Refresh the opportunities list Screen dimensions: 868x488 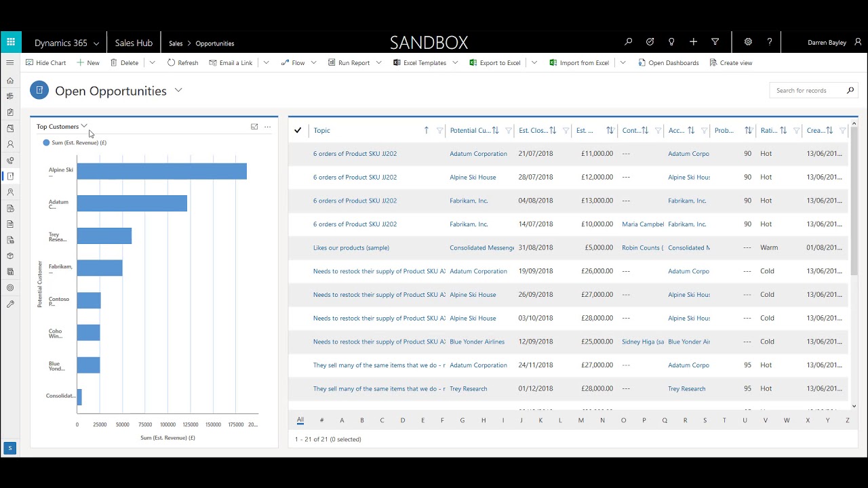[182, 62]
